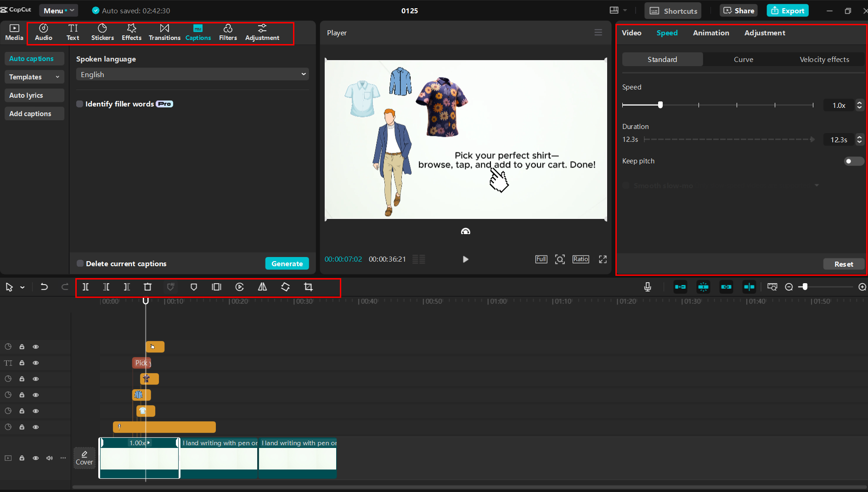
Task: Open the Transitions panel
Action: click(164, 32)
